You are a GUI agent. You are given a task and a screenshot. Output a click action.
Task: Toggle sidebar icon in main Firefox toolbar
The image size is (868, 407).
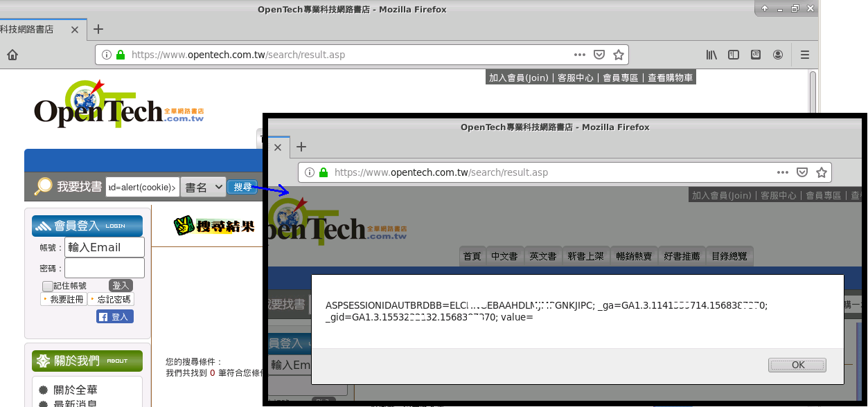coord(734,55)
